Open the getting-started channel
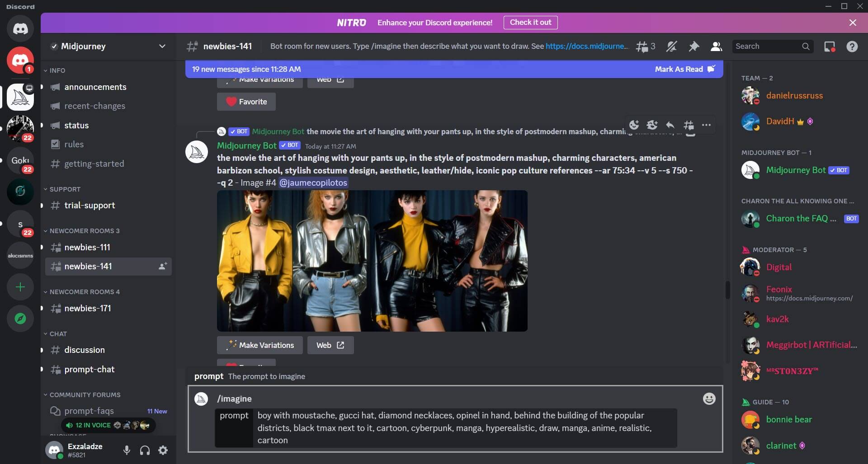Viewport: 868px width, 464px height. tap(108, 164)
